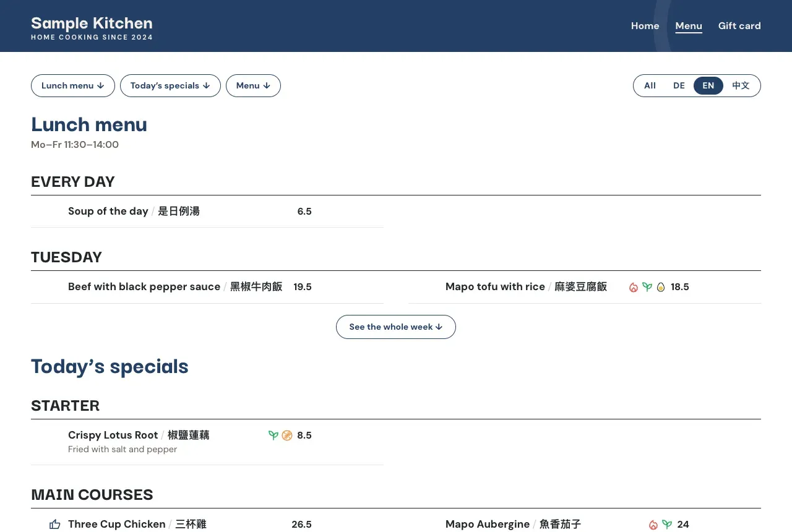Click the green leaf icon beside Crispy Lotus Root

[273, 435]
